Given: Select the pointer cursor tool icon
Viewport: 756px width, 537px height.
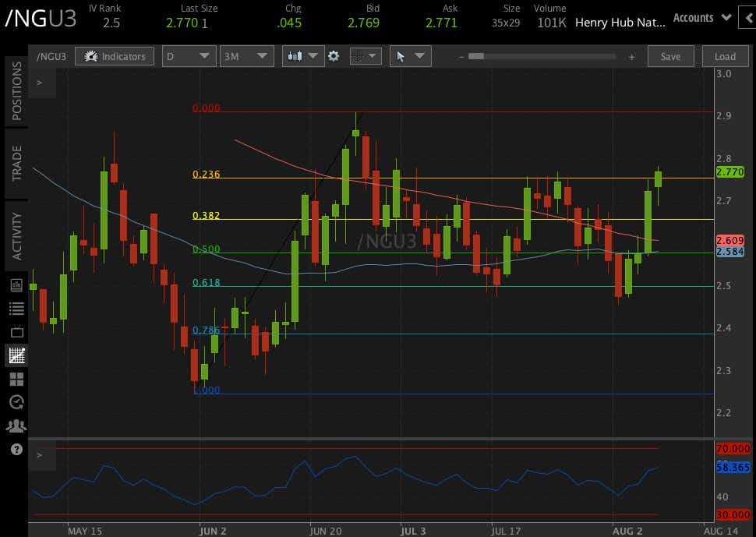Looking at the screenshot, I should point(400,56).
